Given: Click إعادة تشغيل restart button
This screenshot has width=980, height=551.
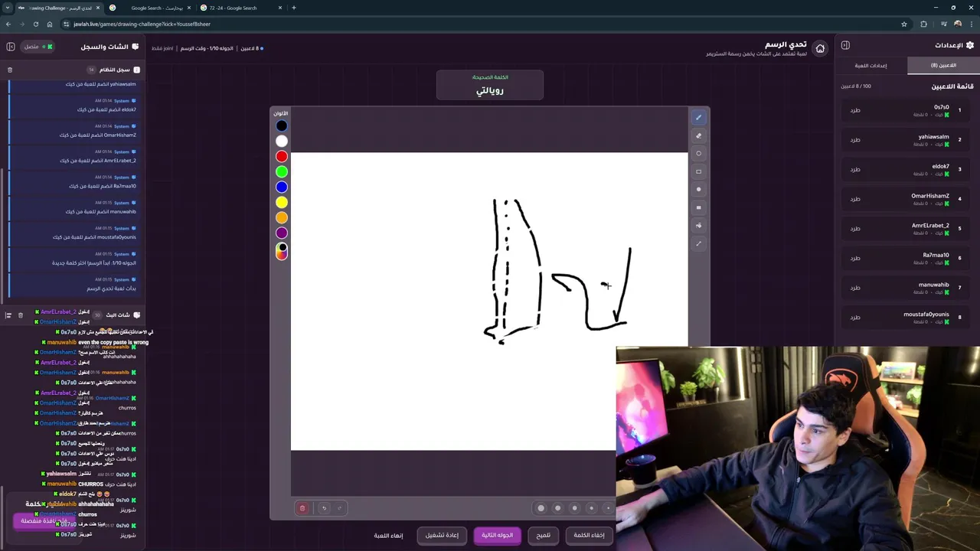Looking at the screenshot, I should [x=442, y=535].
